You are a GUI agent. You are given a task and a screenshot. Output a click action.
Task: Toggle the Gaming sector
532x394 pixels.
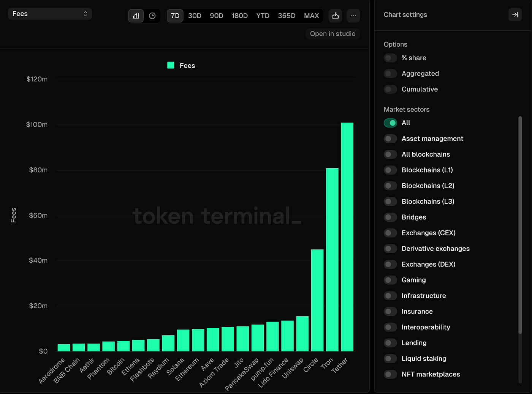pyautogui.click(x=390, y=280)
